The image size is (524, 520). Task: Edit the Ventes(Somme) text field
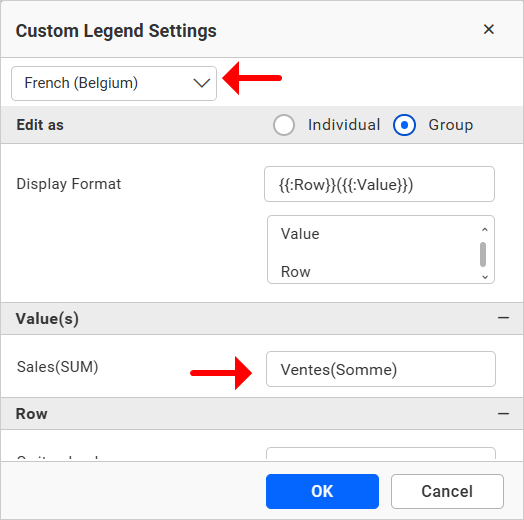(381, 369)
